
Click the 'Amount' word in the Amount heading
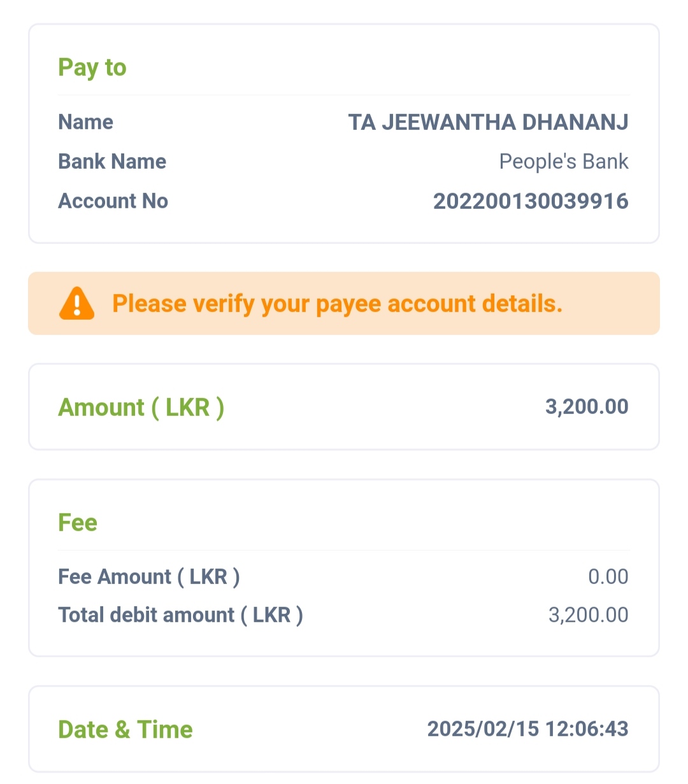pyautogui.click(x=101, y=408)
